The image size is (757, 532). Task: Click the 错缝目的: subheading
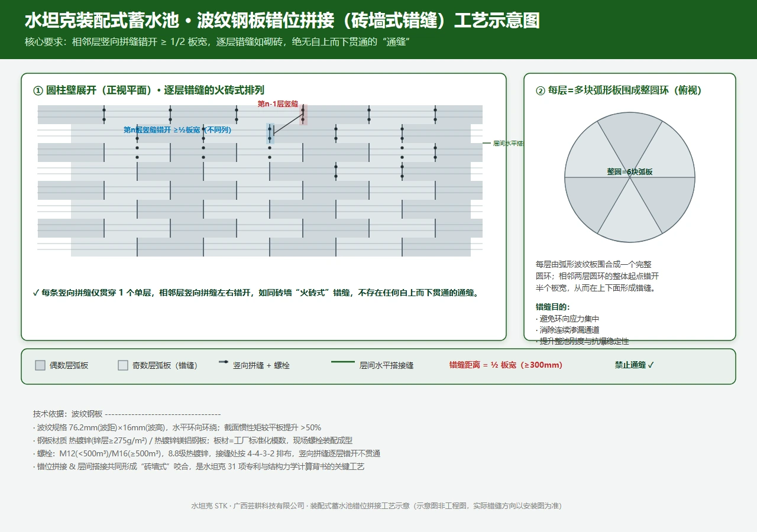pyautogui.click(x=553, y=307)
